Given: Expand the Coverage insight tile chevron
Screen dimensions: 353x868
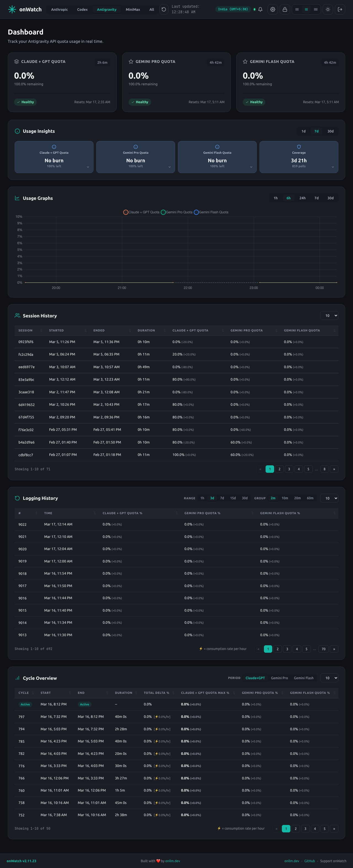Looking at the screenshot, I should click(x=333, y=167).
